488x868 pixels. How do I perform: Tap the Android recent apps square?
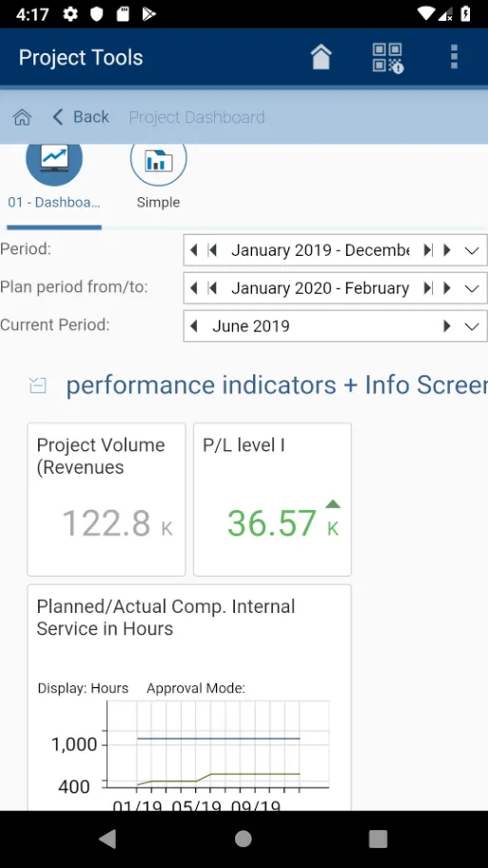[379, 839]
